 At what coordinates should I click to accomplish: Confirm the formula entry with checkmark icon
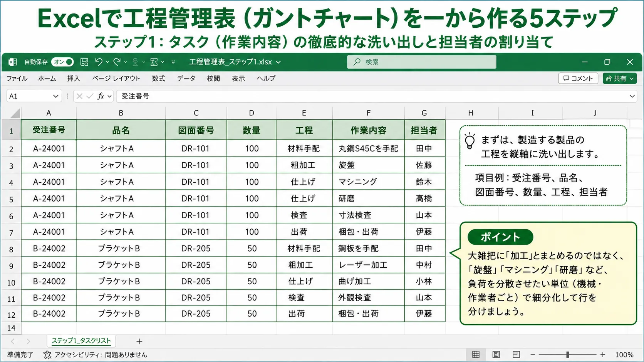[90, 96]
